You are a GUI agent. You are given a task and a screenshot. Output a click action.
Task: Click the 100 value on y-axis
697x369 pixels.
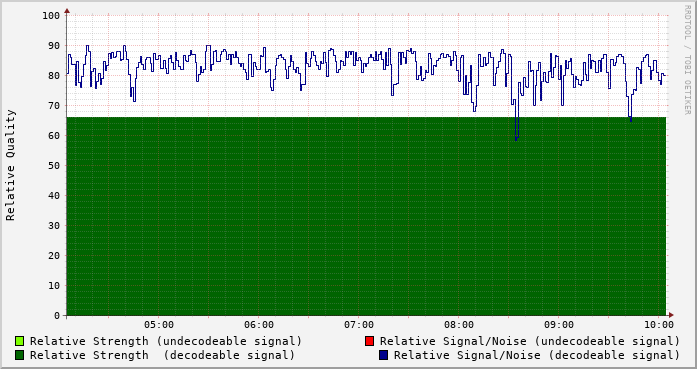click(x=51, y=16)
